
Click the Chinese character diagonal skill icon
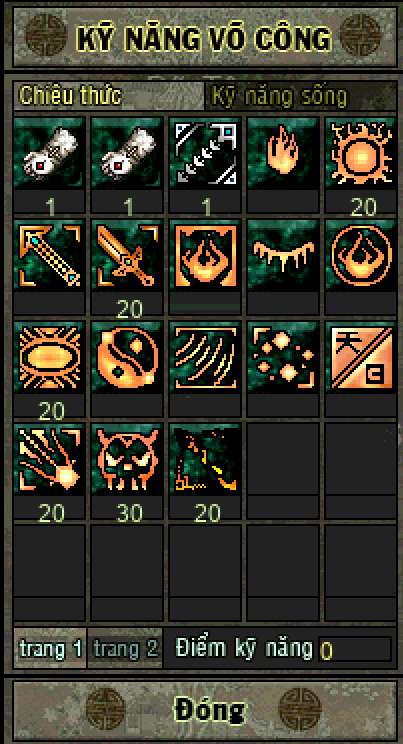(361, 356)
